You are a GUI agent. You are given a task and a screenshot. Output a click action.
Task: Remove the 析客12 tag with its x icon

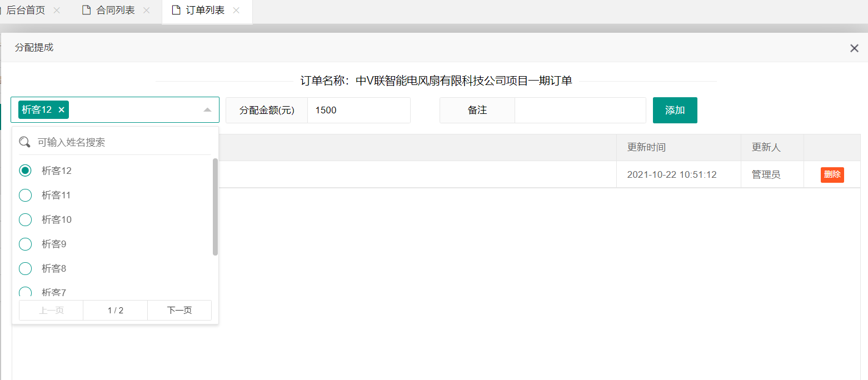[61, 110]
